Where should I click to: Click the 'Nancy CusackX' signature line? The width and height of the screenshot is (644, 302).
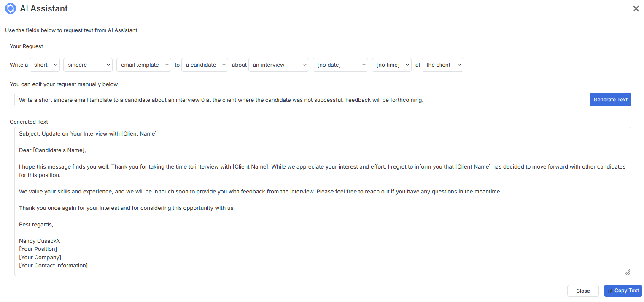click(x=40, y=241)
